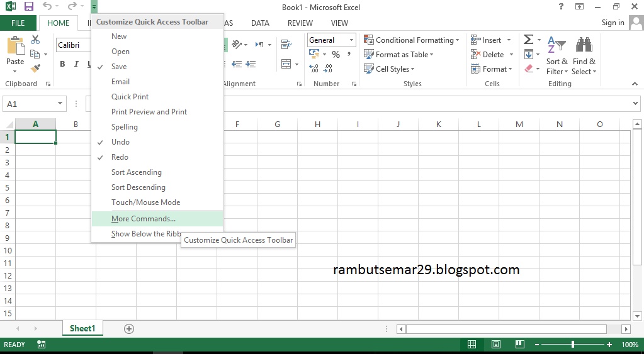The width and height of the screenshot is (644, 354).
Task: Click the Increase Indent icon
Action: pos(251,64)
